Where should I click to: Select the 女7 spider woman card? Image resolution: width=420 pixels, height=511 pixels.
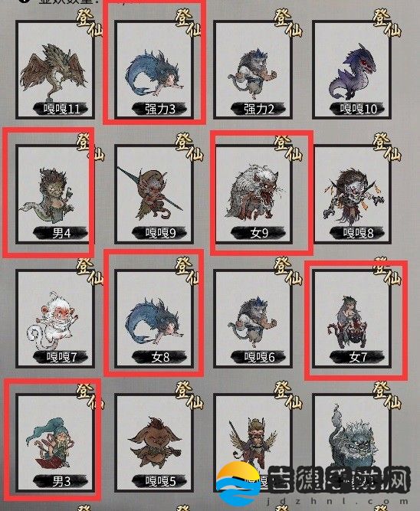tap(352, 319)
